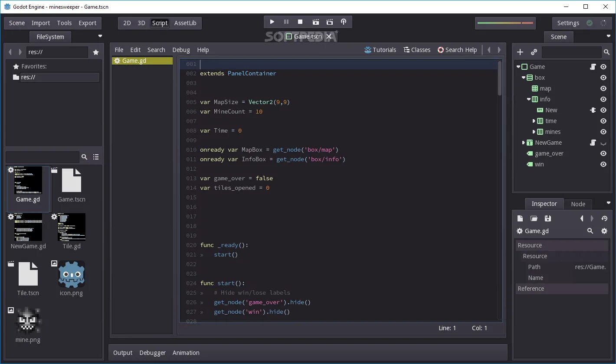
Task: Click the file search magnifier icon
Action: 85,157
